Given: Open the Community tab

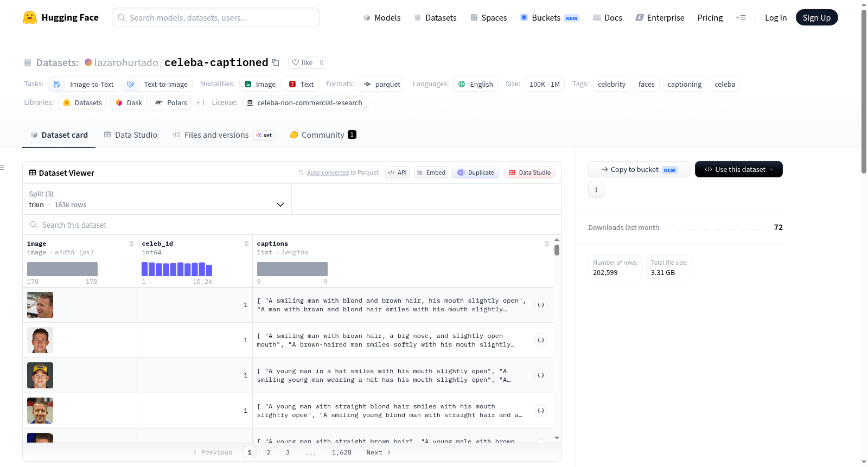Looking at the screenshot, I should click(x=323, y=135).
